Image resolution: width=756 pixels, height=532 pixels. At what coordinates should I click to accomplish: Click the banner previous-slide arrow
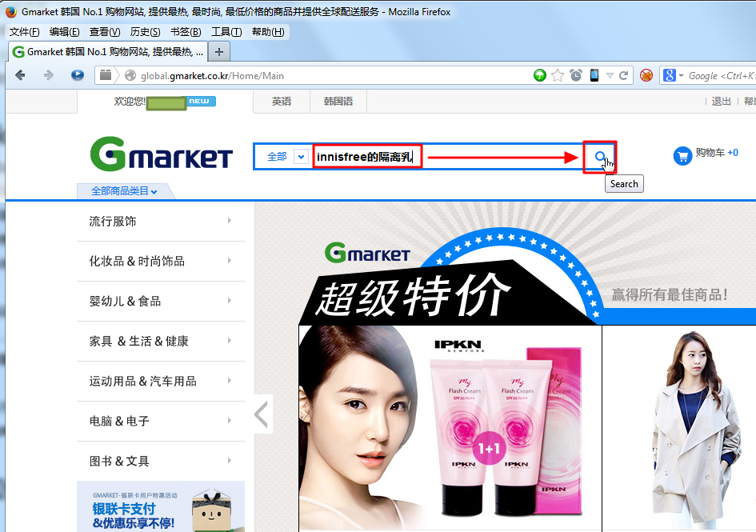pos(263,414)
